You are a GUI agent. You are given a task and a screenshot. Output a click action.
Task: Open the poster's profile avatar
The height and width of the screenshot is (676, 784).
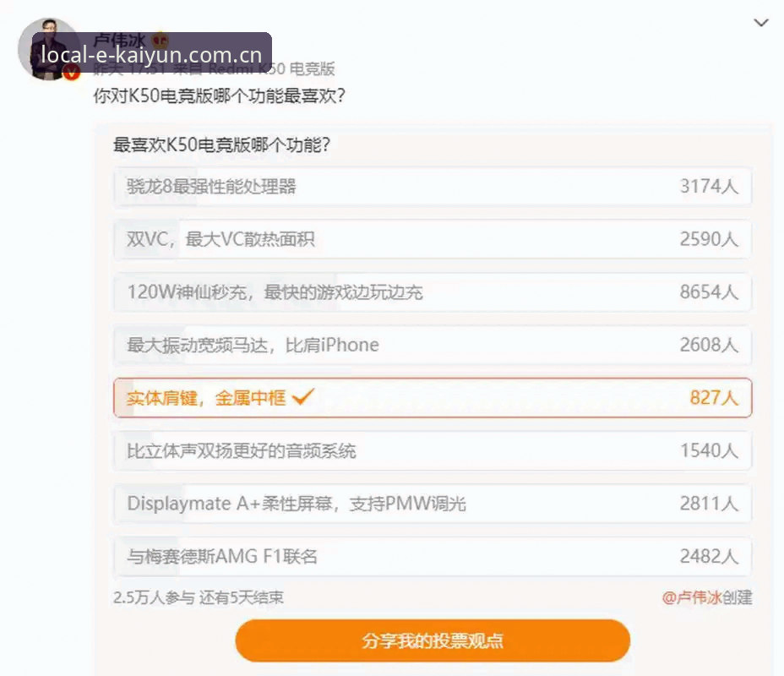pyautogui.click(x=49, y=49)
